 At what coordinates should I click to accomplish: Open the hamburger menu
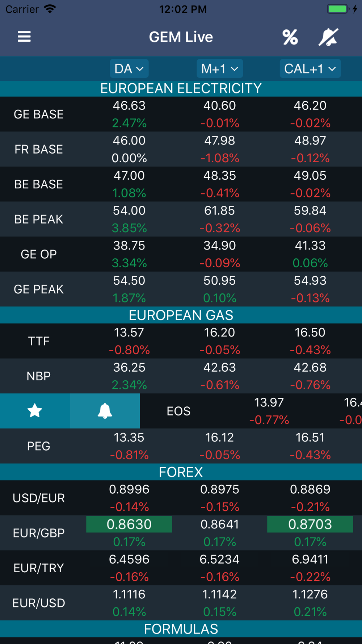[24, 37]
